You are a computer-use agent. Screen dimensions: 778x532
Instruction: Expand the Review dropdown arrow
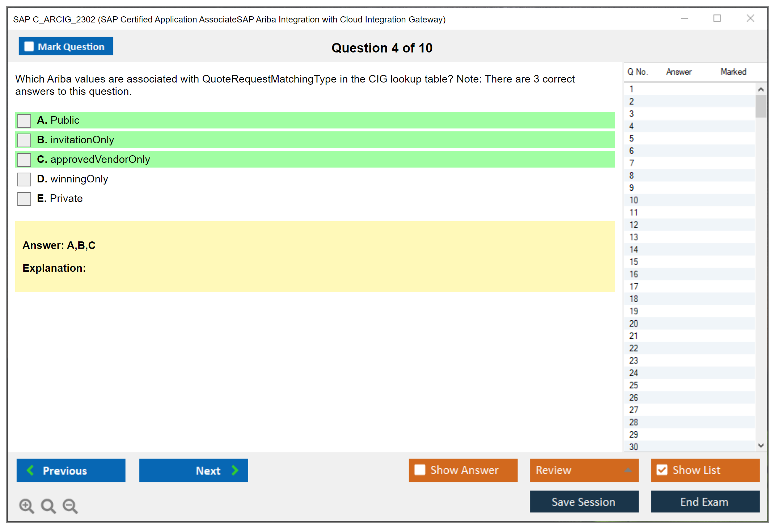628,470
